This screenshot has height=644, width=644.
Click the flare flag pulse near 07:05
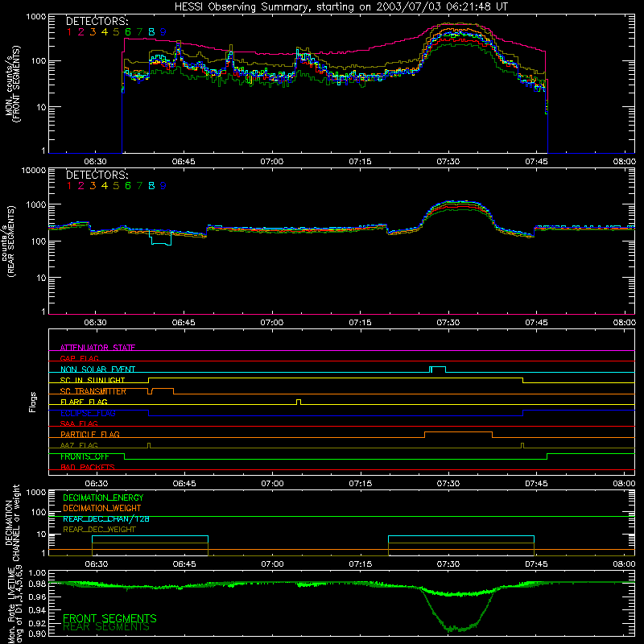coord(299,402)
